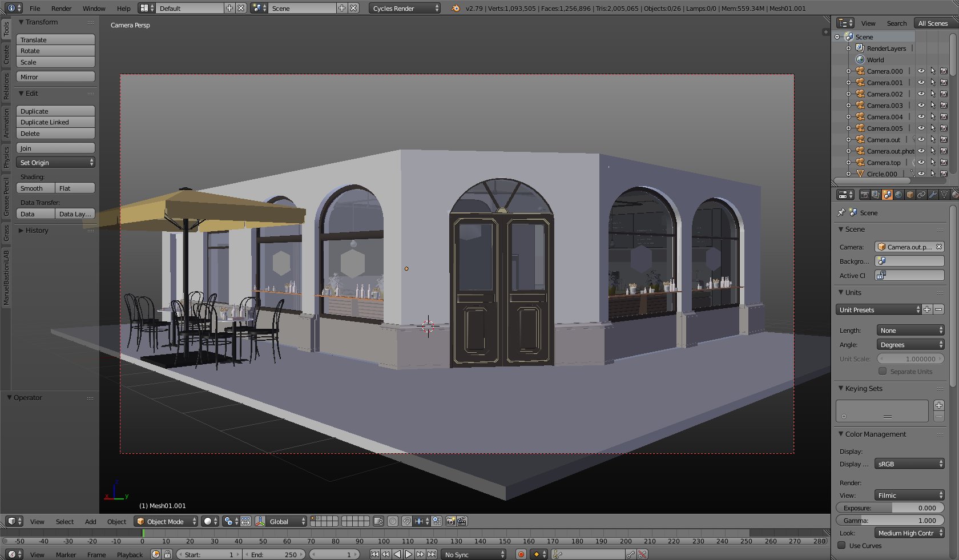This screenshot has width=959, height=560.
Task: Toggle the snap magnet icon
Action: coord(406,521)
